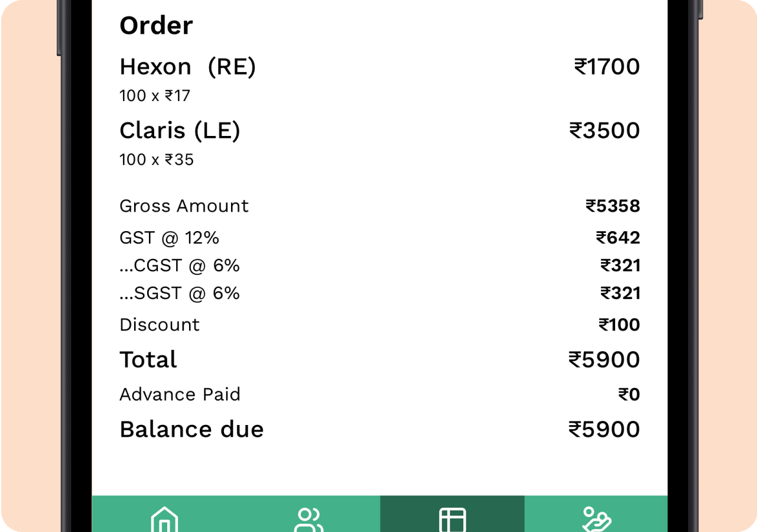Tap the Balance due amount
The height and width of the screenshot is (532, 757).
[603, 429]
